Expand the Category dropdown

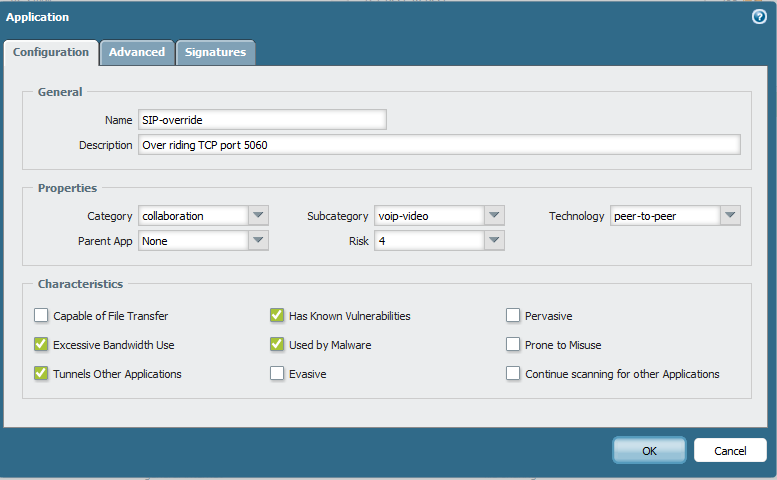(x=258, y=216)
